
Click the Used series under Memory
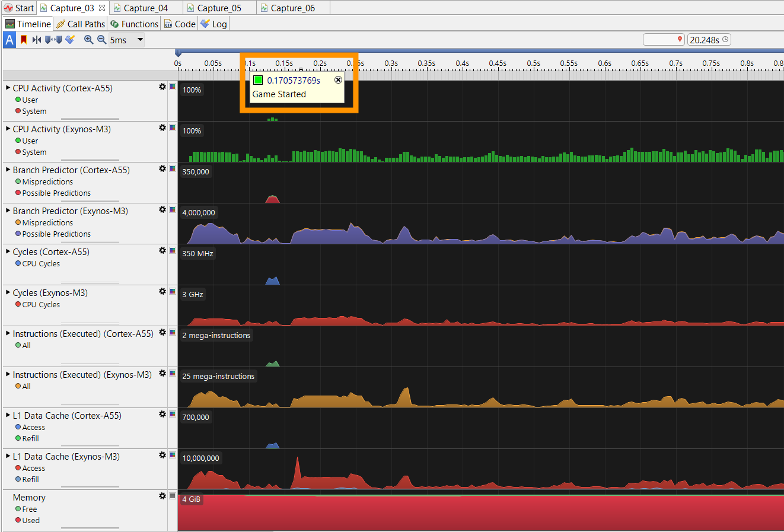pos(27,521)
